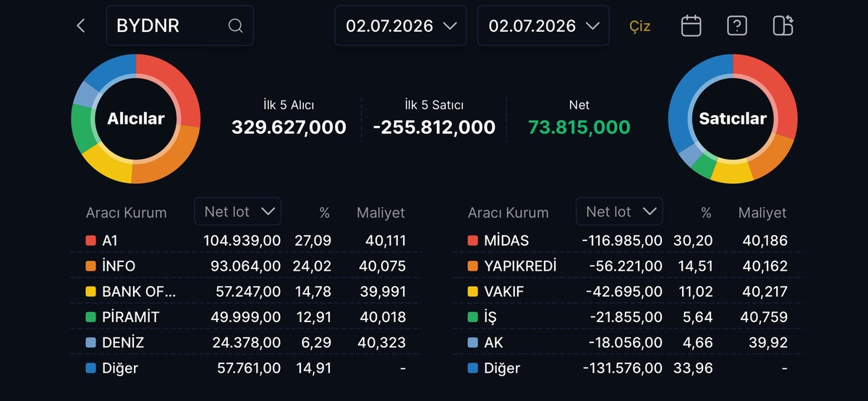Click the buyers Maliyet column header

[380, 213]
